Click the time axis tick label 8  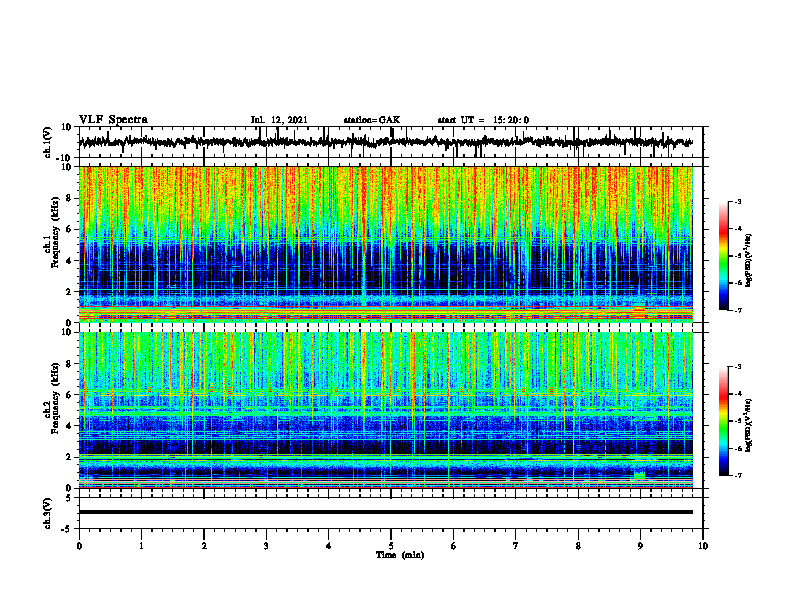[x=578, y=546]
